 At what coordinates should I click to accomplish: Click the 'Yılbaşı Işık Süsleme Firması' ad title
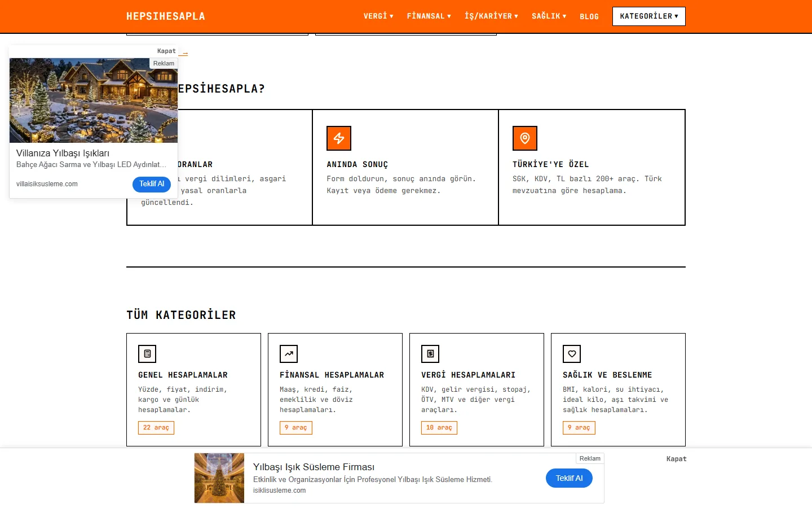click(314, 467)
